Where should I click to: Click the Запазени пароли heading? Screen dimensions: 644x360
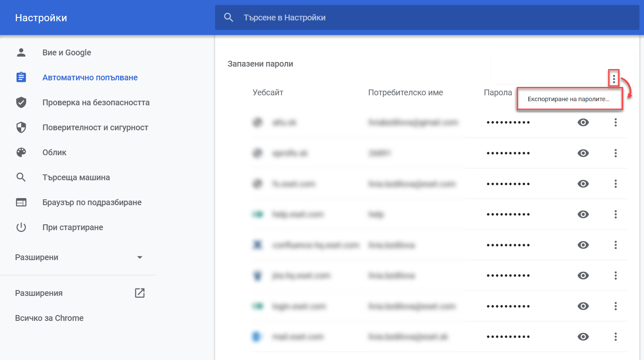(x=260, y=64)
